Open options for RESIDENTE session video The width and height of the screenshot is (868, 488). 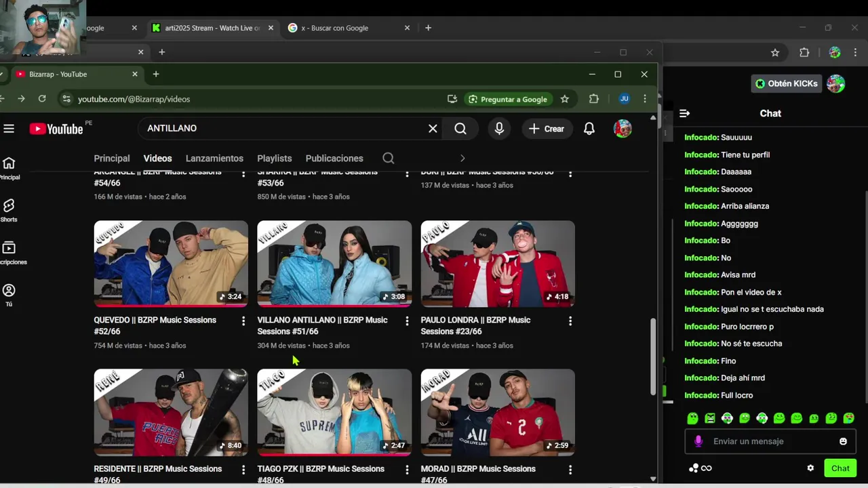[x=243, y=469]
